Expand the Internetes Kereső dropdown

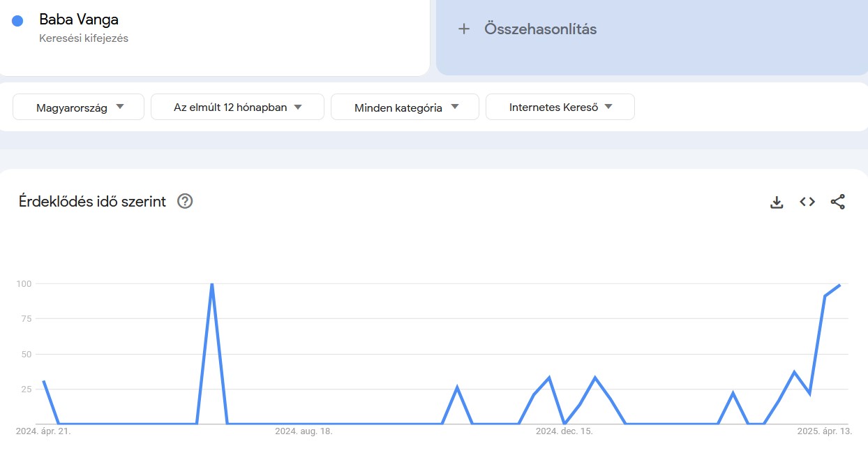[560, 107]
